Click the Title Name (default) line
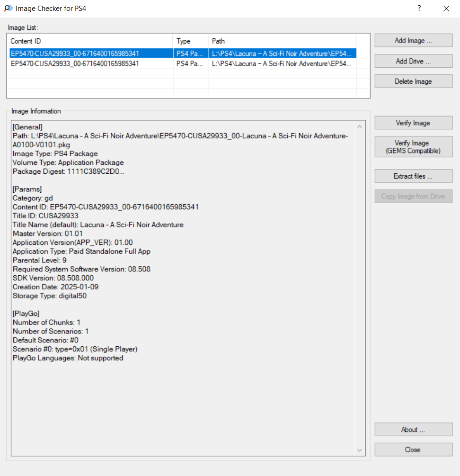This screenshot has height=476, width=460. [x=98, y=225]
